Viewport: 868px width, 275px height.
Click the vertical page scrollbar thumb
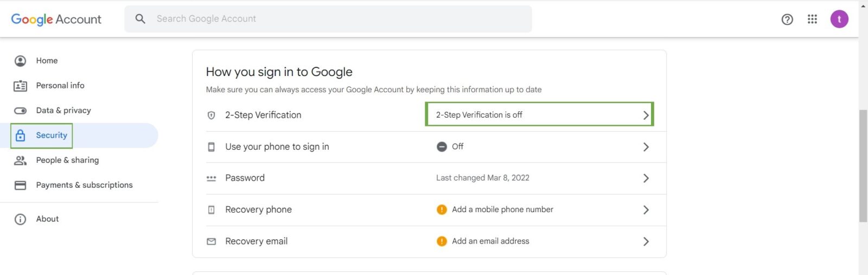coord(863,165)
